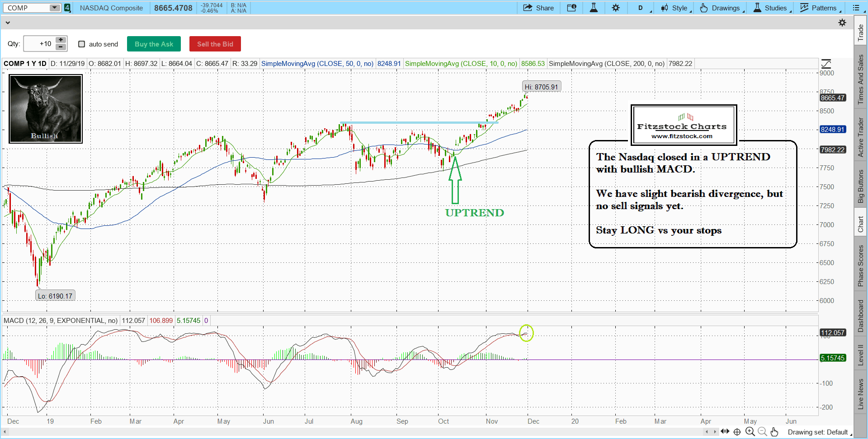Click the Sell the Bid button
This screenshot has width=868, height=439.
[215, 44]
